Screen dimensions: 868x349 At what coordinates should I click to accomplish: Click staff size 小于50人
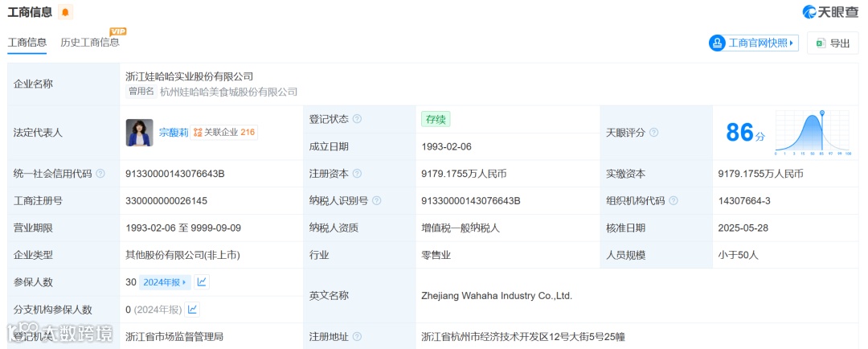click(x=738, y=255)
